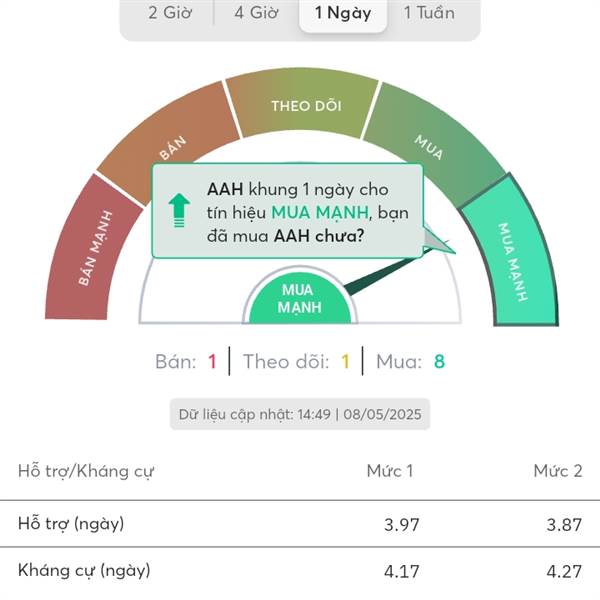Click Kháng cự Mức 2 value 4.27
600x600 pixels.
564,571
